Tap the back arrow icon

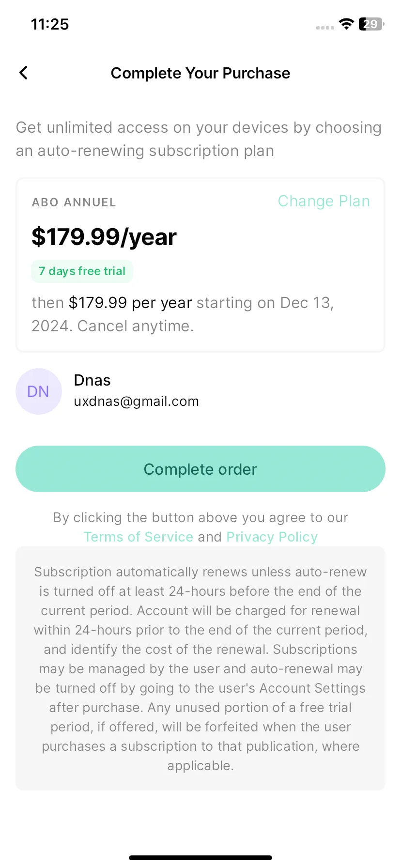pyautogui.click(x=23, y=73)
